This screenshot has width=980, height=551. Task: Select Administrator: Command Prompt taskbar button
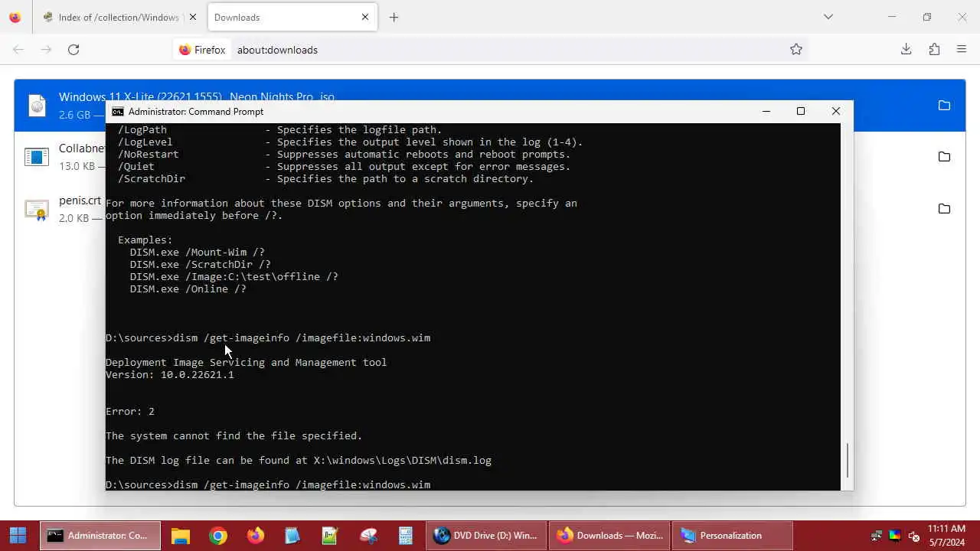(100, 536)
